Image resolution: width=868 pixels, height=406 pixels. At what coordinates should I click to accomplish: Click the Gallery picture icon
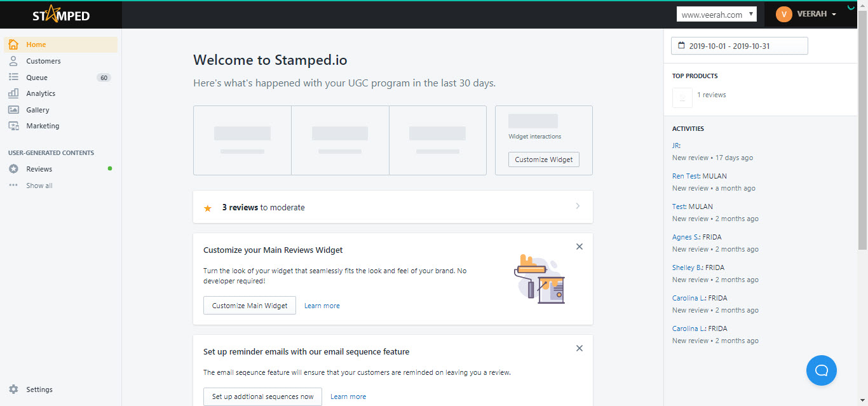point(13,110)
